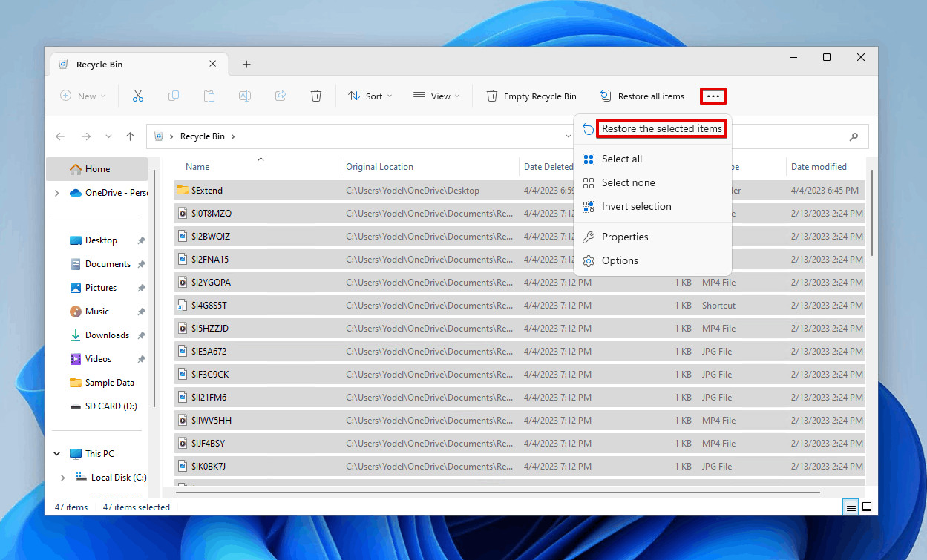Expand the OneDrive tree node
Screen dimensions: 927x560
point(57,193)
